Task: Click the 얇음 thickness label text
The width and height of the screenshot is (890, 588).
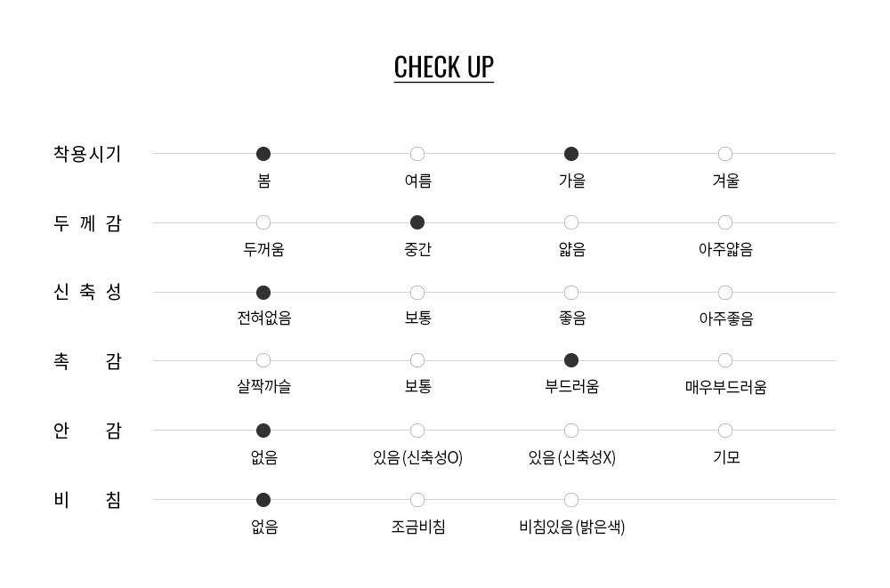Action: pos(571,250)
